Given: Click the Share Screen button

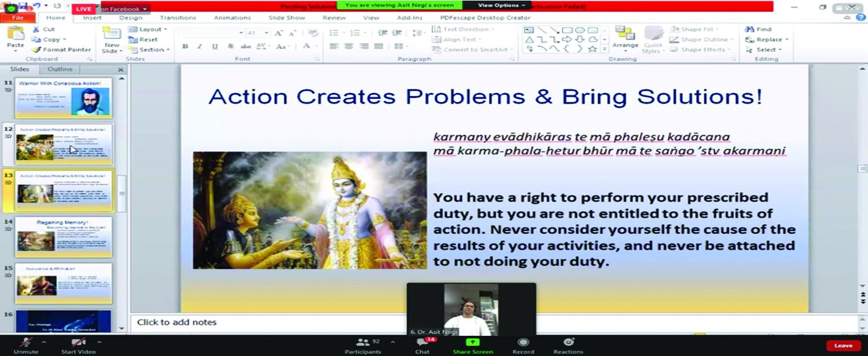Looking at the screenshot, I should 472,344.
